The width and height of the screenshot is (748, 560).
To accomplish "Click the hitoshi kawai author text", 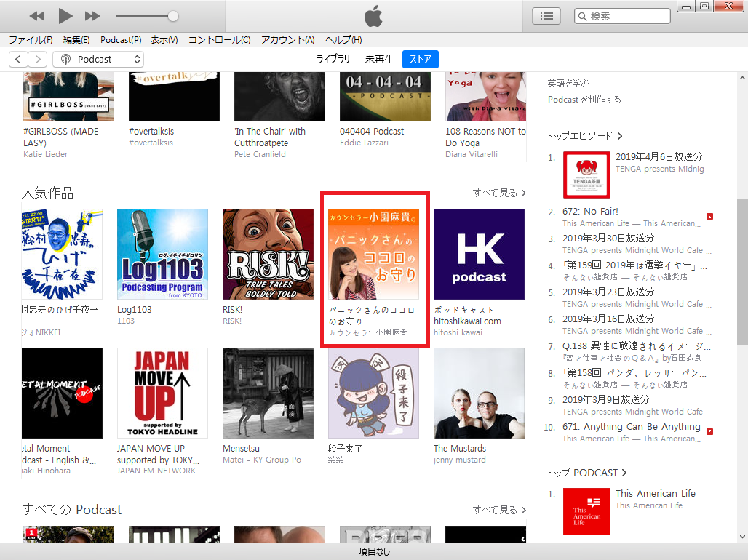I will click(458, 332).
